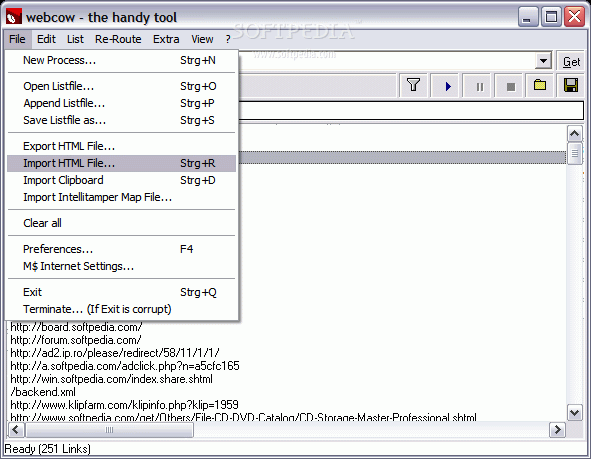Open the Edit menu
The image size is (591, 459).
tap(46, 39)
